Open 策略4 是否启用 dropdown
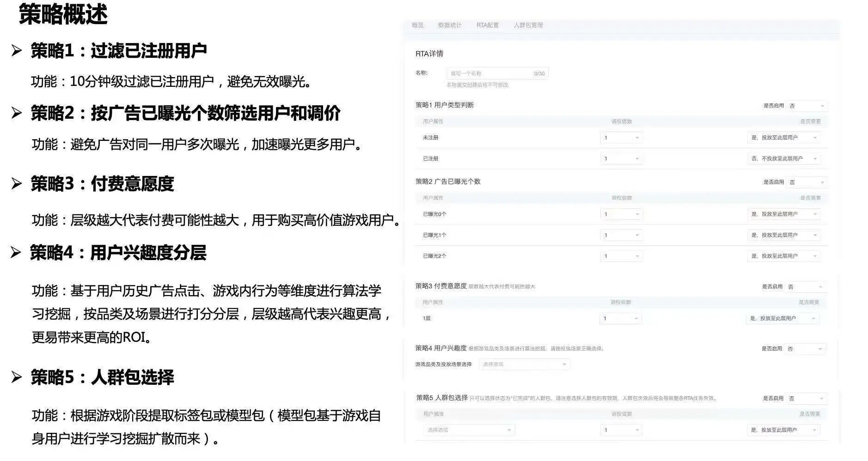This screenshot has height=461, width=868. pyautogui.click(x=805, y=349)
